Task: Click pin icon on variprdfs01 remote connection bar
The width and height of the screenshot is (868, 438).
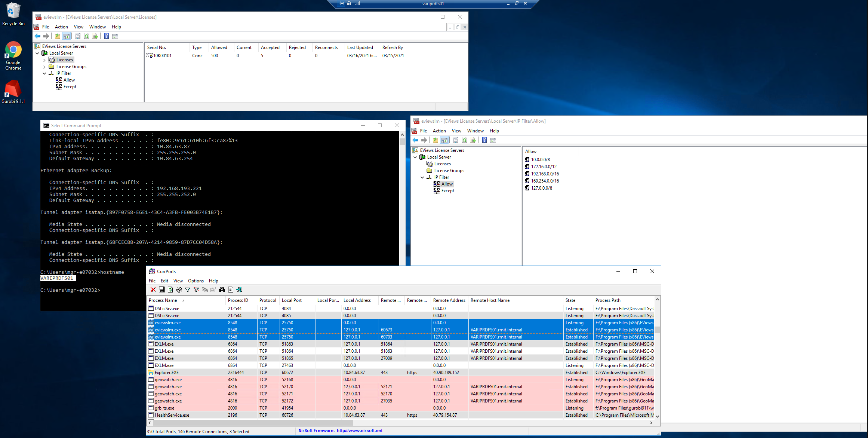Action: tap(341, 3)
